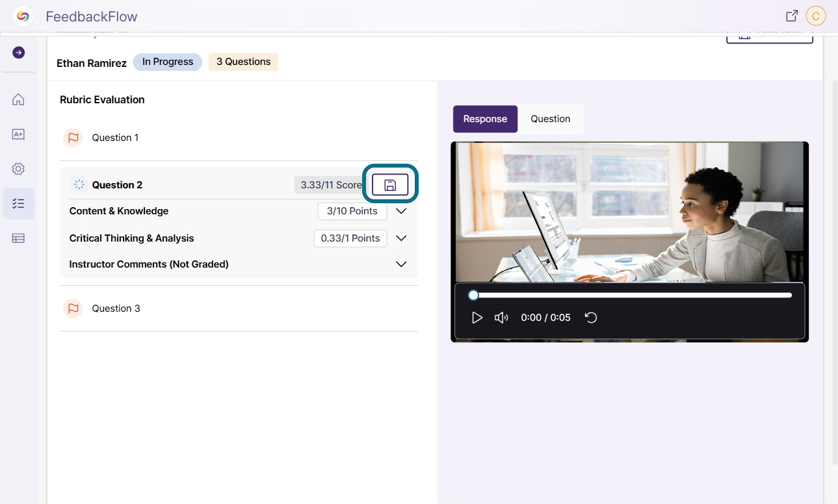The image size is (838, 504).
Task: Open the home icon in the sidebar
Action: click(x=18, y=99)
